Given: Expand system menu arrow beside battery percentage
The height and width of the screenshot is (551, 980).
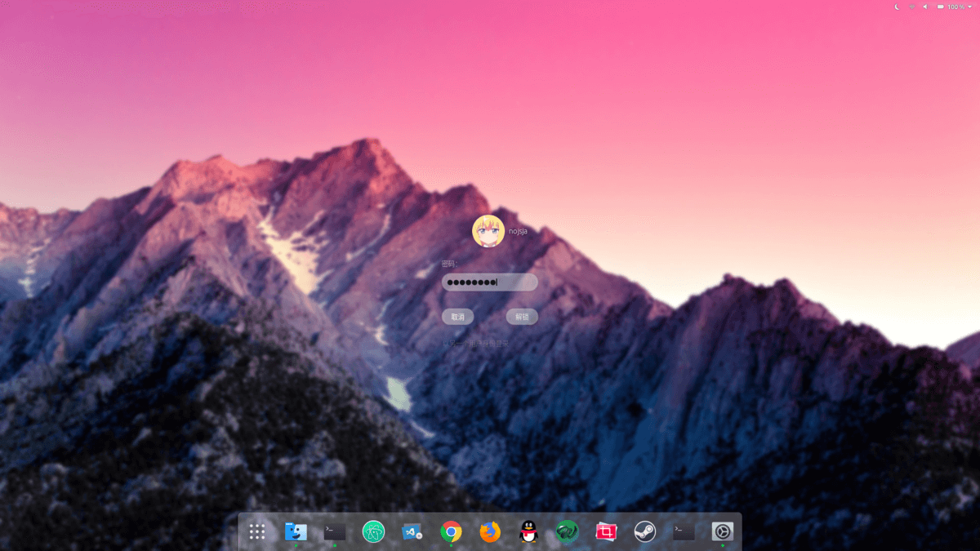Looking at the screenshot, I should pos(969,7).
